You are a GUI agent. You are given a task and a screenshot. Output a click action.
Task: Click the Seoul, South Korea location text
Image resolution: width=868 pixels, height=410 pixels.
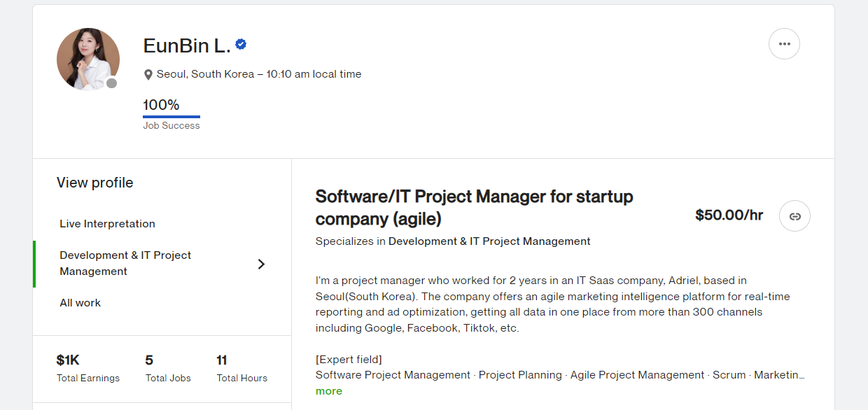point(205,74)
